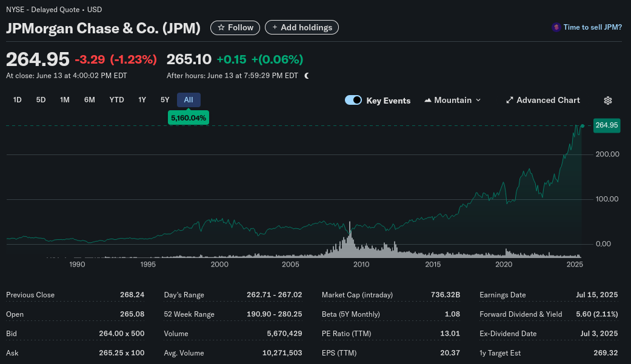Open chart settings gear icon
The image size is (631, 364).
607,101
